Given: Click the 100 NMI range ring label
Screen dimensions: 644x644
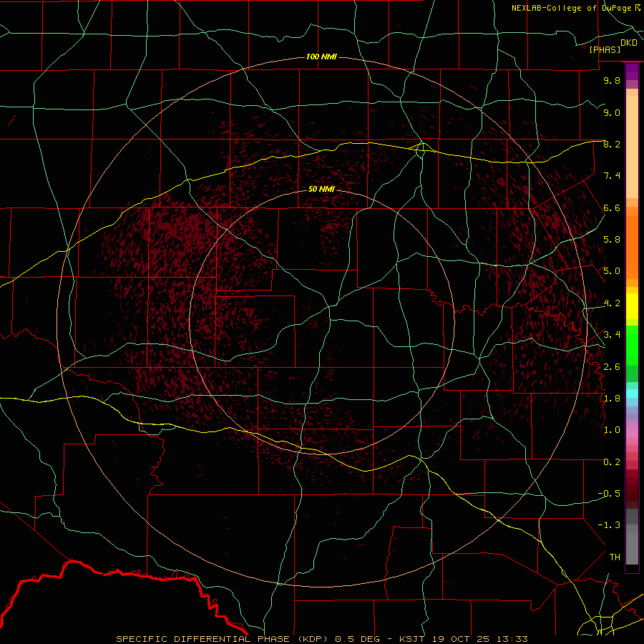Looking at the screenshot, I should tap(321, 57).
